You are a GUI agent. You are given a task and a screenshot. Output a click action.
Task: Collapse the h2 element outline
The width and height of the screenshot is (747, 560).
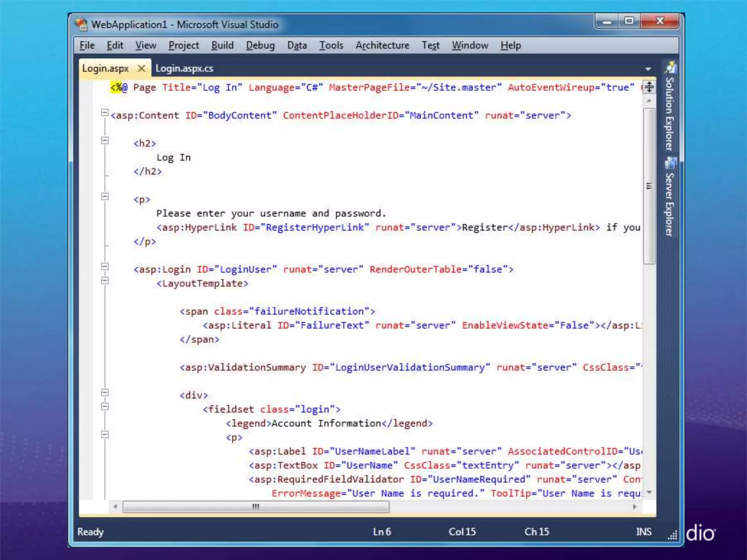[105, 140]
